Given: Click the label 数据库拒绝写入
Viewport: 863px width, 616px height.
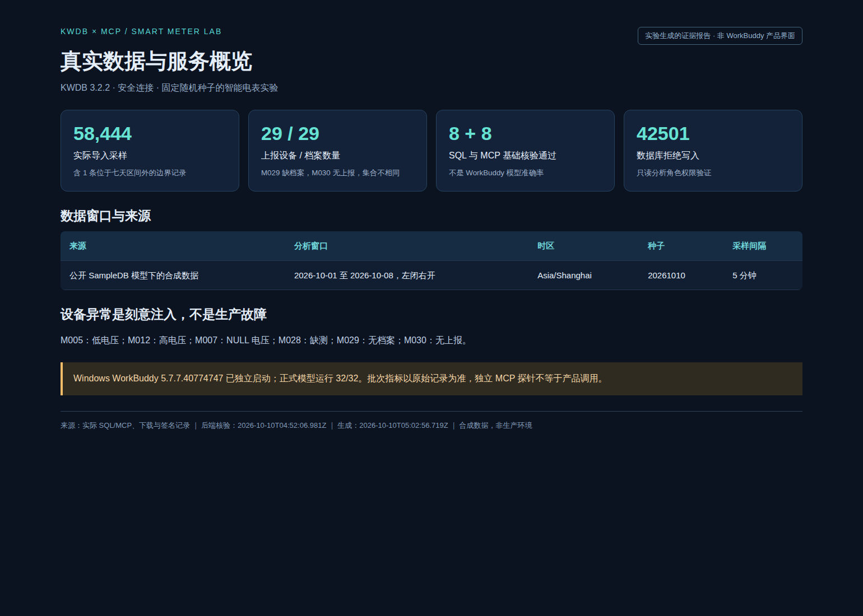Looking at the screenshot, I should 668,156.
